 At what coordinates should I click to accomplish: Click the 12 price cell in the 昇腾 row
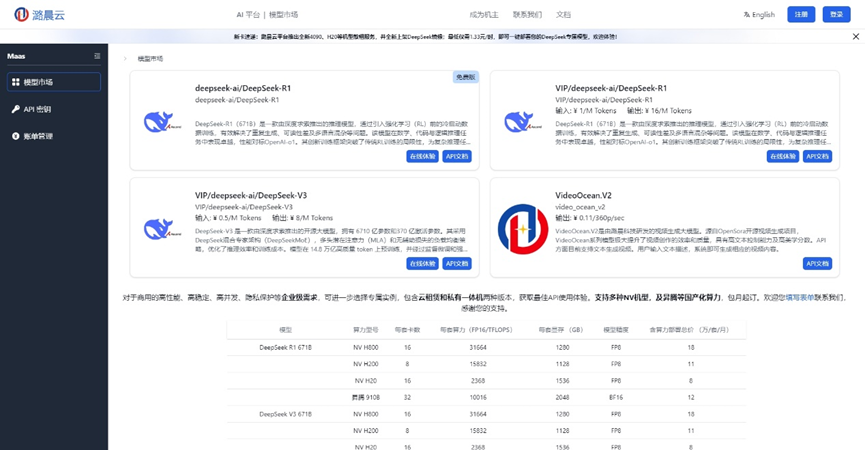(691, 397)
